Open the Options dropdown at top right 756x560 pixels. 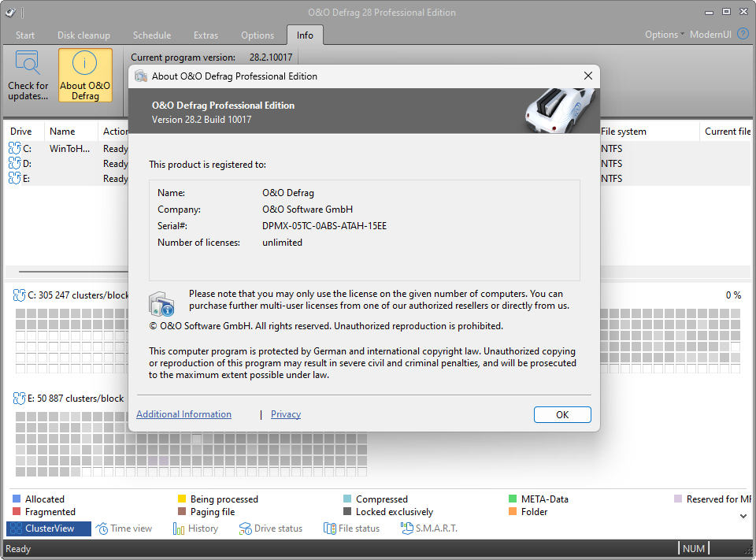coord(665,34)
